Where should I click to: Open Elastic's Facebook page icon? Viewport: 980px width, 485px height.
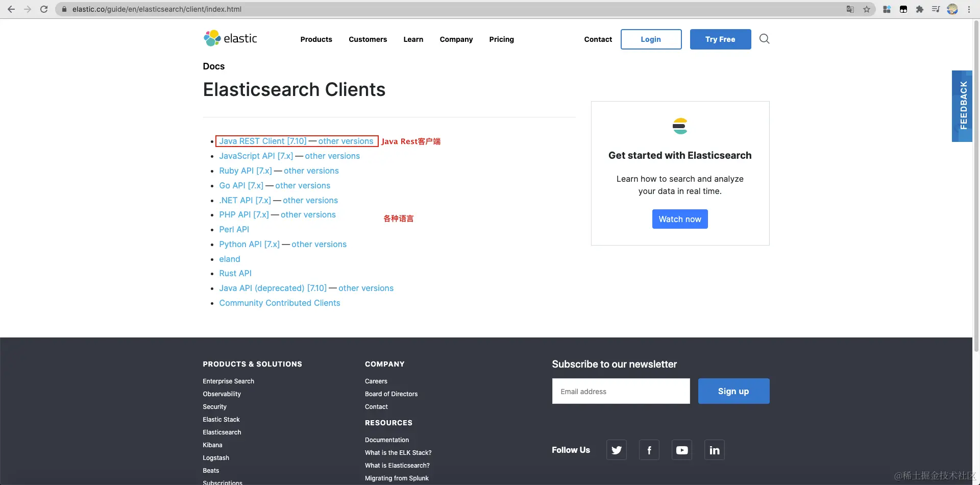coord(649,450)
